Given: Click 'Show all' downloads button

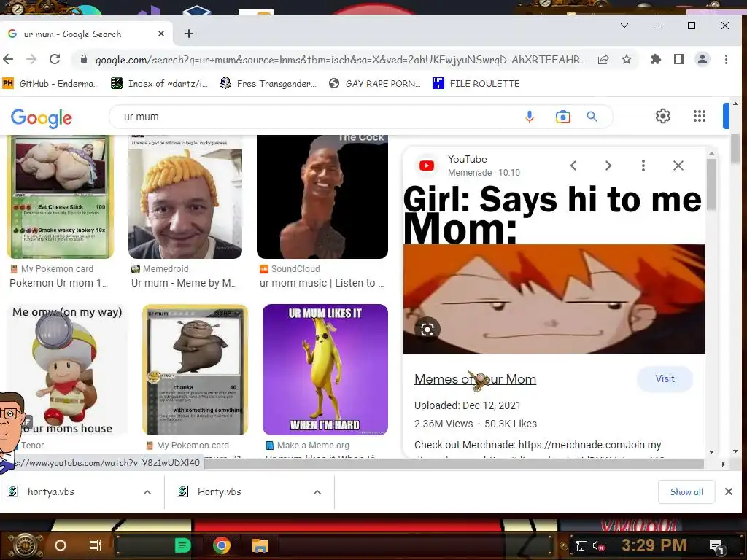Looking at the screenshot, I should [686, 492].
